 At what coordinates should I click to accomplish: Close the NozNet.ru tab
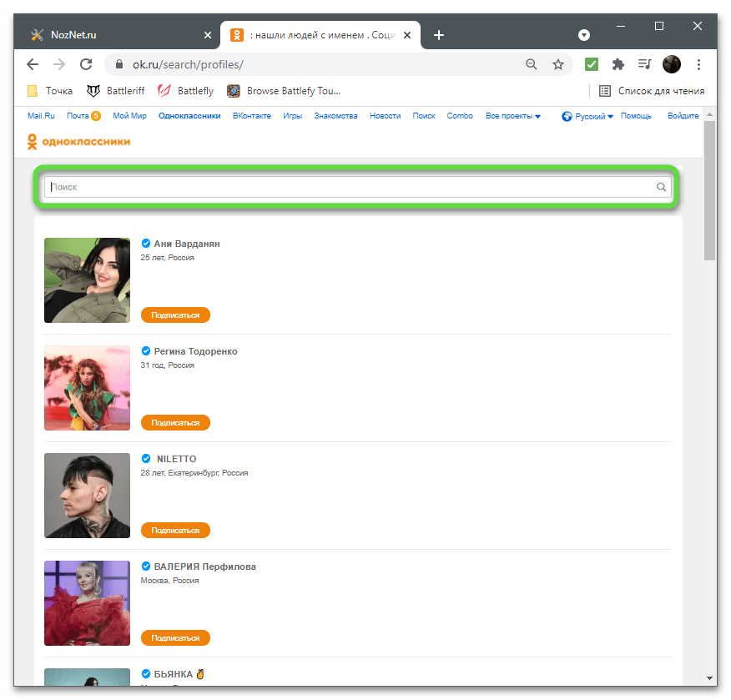(208, 35)
